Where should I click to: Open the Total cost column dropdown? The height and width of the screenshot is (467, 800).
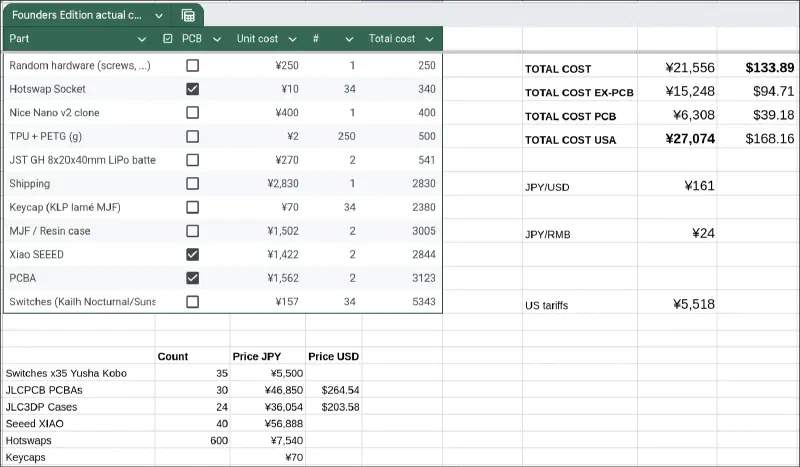coord(429,39)
